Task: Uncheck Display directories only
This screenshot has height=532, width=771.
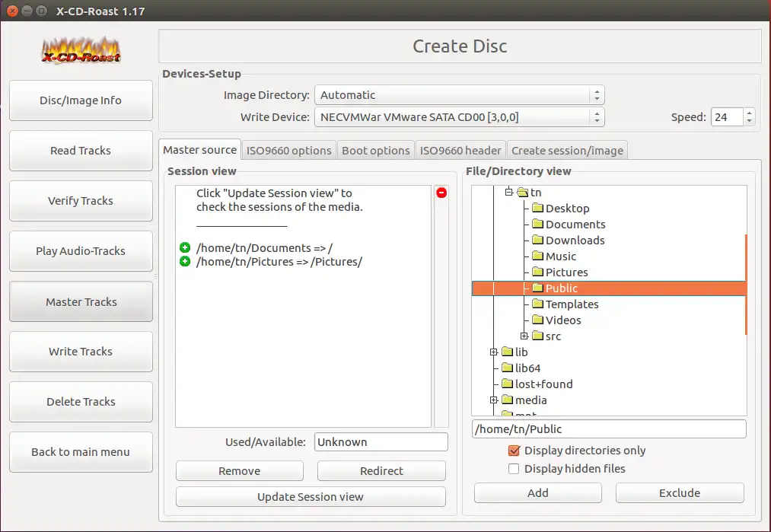Action: [514, 451]
